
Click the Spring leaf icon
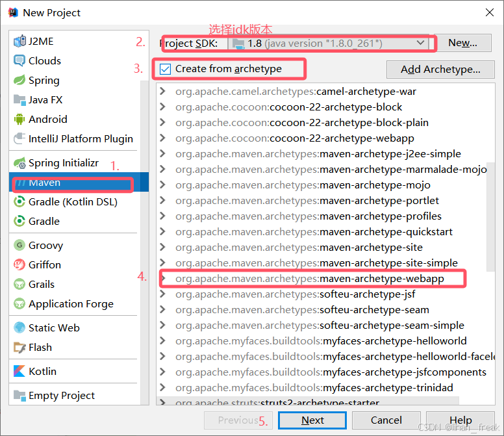click(19, 80)
